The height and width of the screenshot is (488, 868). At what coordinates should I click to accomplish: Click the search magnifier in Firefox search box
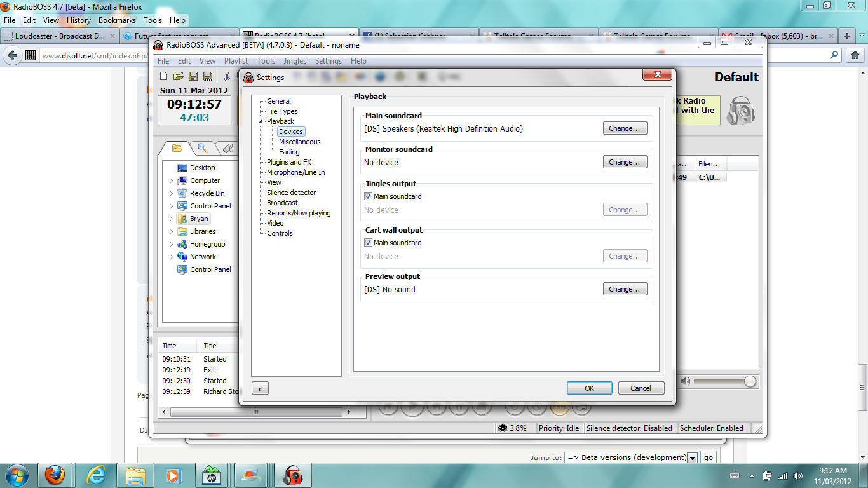tap(833, 55)
